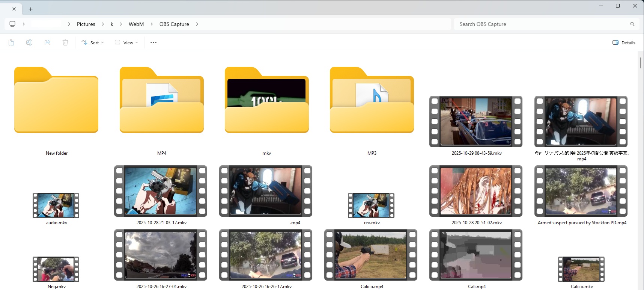The width and height of the screenshot is (644, 290).
Task: Select the Cali.mp4 video thumbnail
Action: [x=476, y=255]
